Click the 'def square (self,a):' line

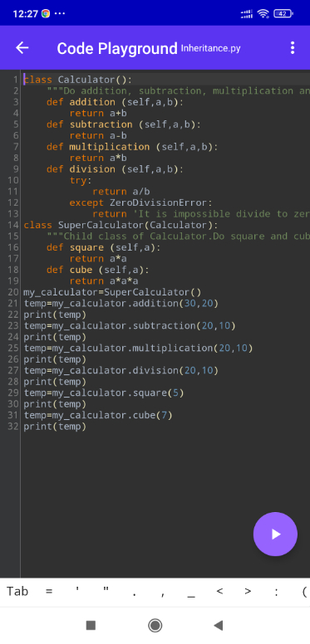pos(104,247)
